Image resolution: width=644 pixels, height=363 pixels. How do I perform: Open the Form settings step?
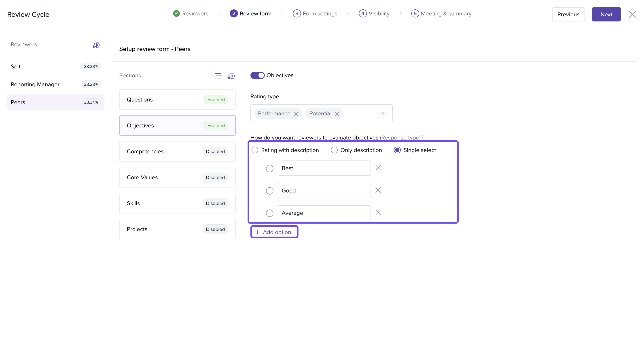click(315, 13)
